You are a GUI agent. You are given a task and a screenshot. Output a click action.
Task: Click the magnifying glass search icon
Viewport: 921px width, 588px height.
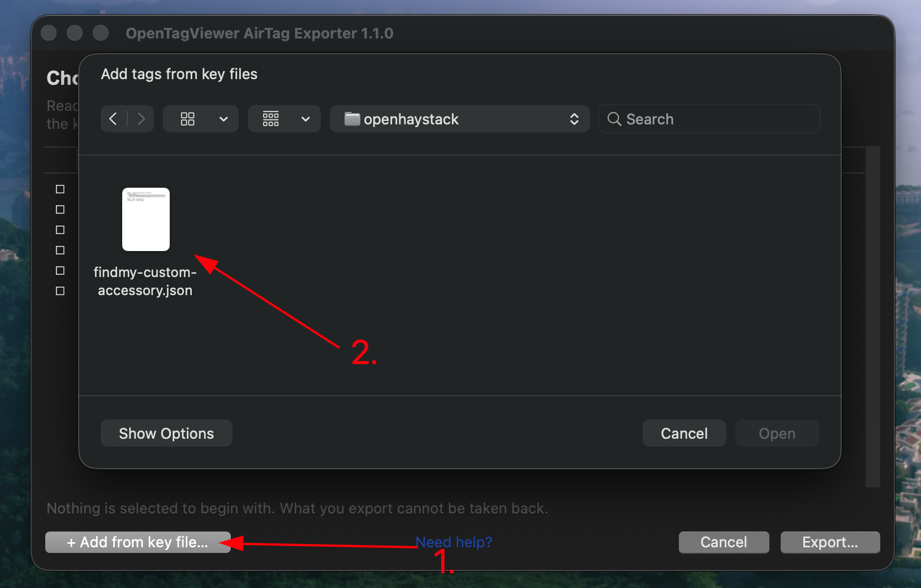coord(614,119)
